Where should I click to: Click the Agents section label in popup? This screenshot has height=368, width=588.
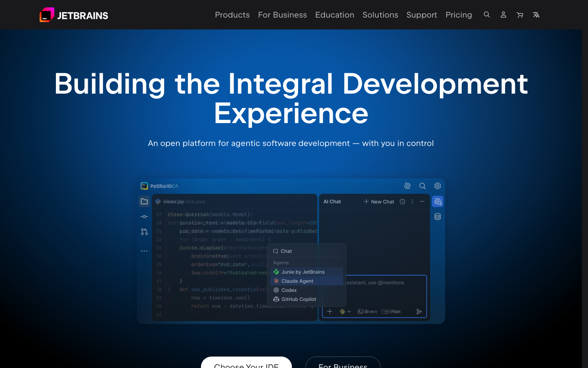coord(281,263)
